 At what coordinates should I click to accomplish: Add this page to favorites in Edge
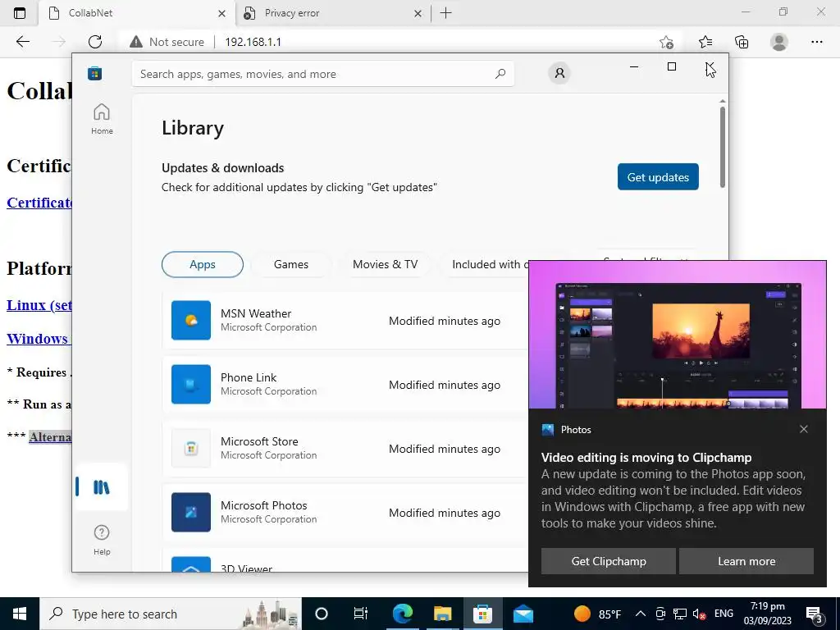click(x=666, y=42)
